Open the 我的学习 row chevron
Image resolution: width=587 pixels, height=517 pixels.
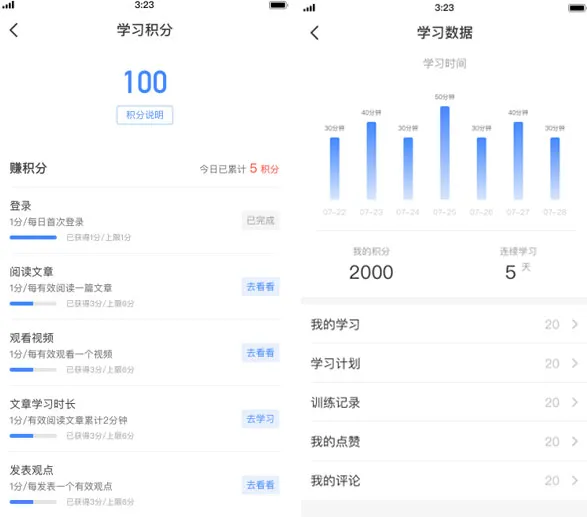click(575, 324)
